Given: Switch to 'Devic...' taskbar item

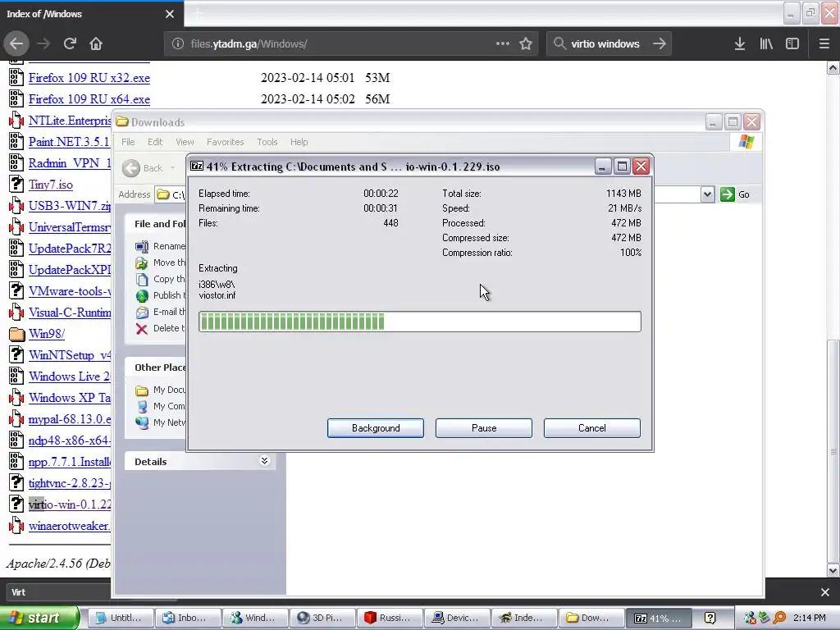Looking at the screenshot, I should (x=456, y=618).
